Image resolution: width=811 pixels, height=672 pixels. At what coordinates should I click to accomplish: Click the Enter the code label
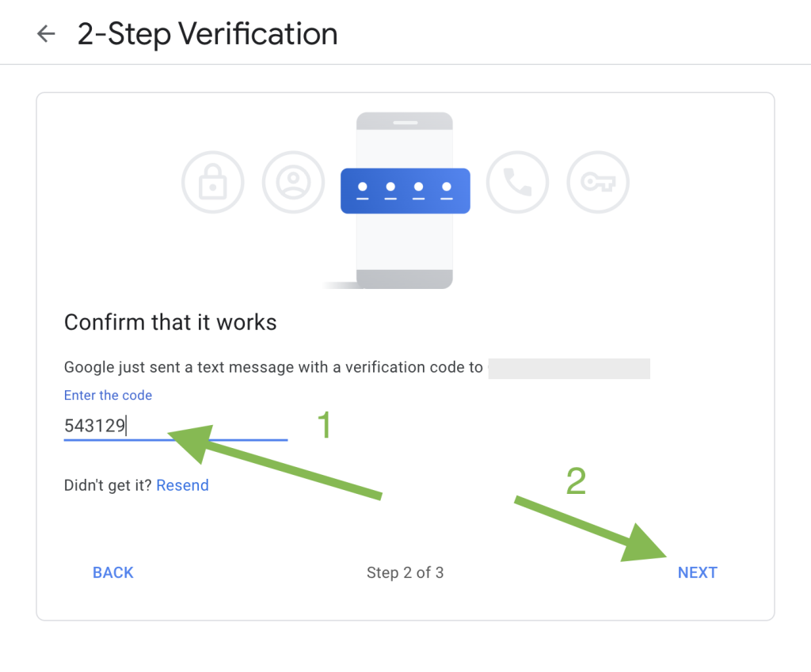(x=108, y=395)
